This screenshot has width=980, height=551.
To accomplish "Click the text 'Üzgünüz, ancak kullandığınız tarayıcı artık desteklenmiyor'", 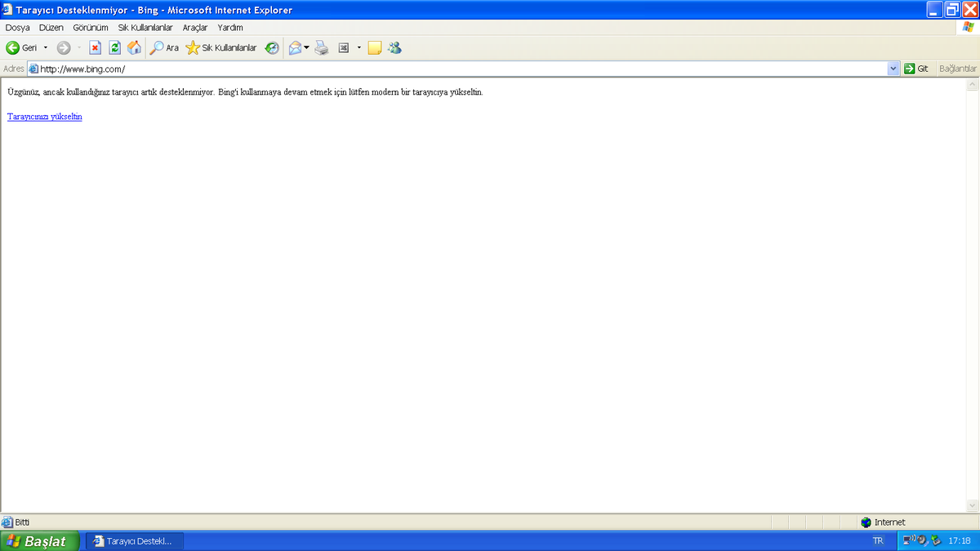I will [x=111, y=92].
